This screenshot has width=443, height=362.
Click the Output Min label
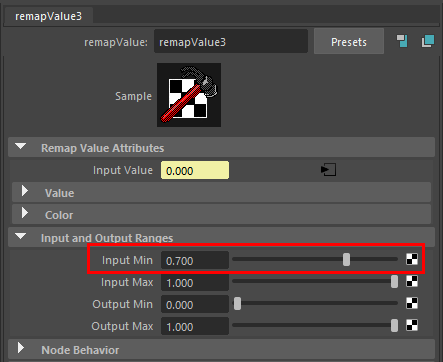[x=122, y=304]
